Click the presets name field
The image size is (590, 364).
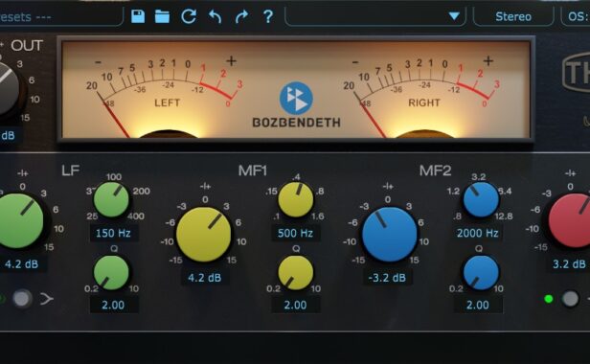pos(60,16)
